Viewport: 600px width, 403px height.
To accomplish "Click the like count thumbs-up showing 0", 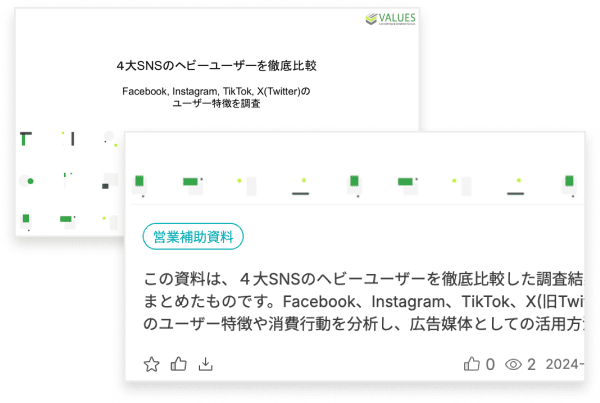I will tap(472, 364).
